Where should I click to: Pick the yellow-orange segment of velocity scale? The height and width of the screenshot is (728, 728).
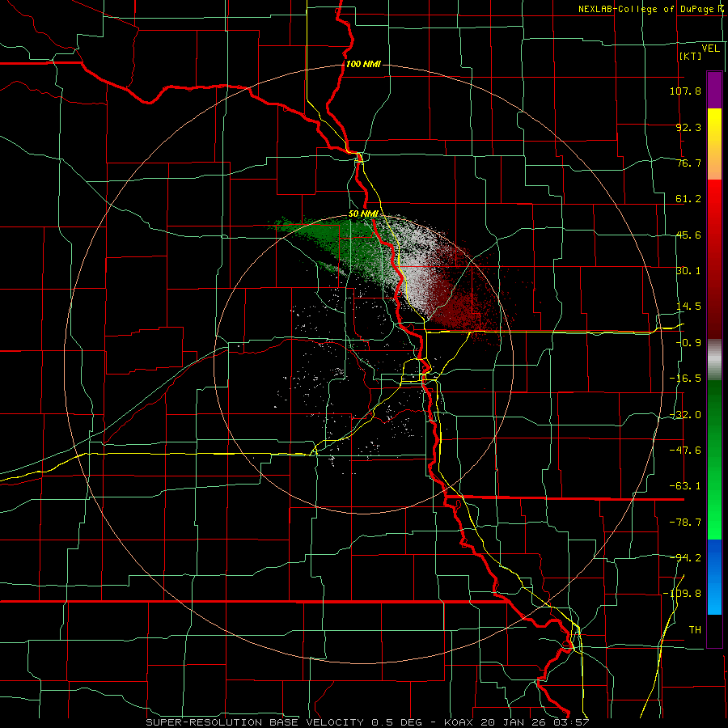[714, 144]
